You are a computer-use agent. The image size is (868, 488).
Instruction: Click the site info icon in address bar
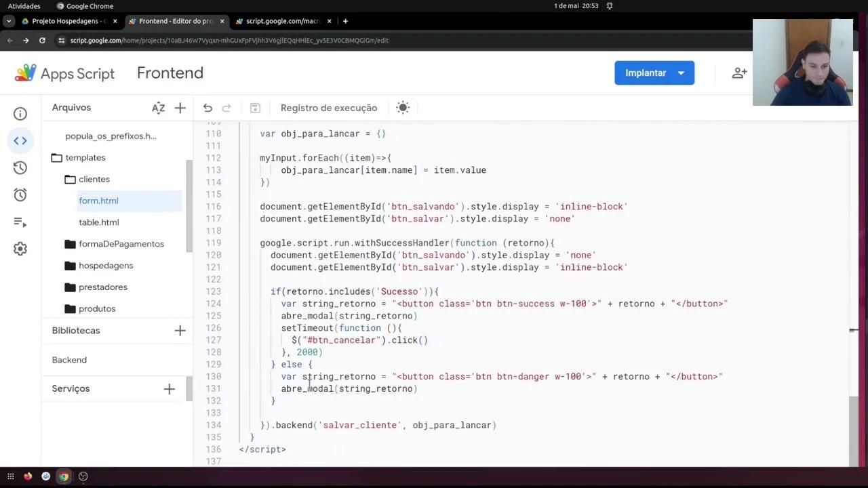pyautogui.click(x=62, y=41)
